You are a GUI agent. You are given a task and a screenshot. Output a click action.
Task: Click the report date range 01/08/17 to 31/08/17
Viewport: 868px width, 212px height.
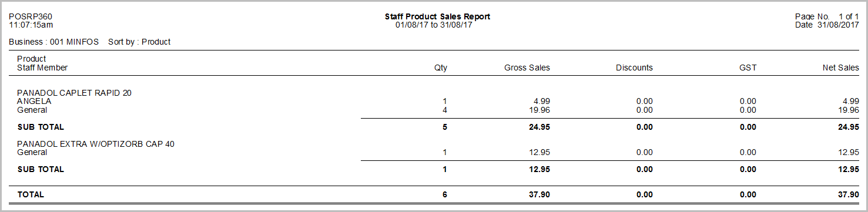pyautogui.click(x=434, y=25)
